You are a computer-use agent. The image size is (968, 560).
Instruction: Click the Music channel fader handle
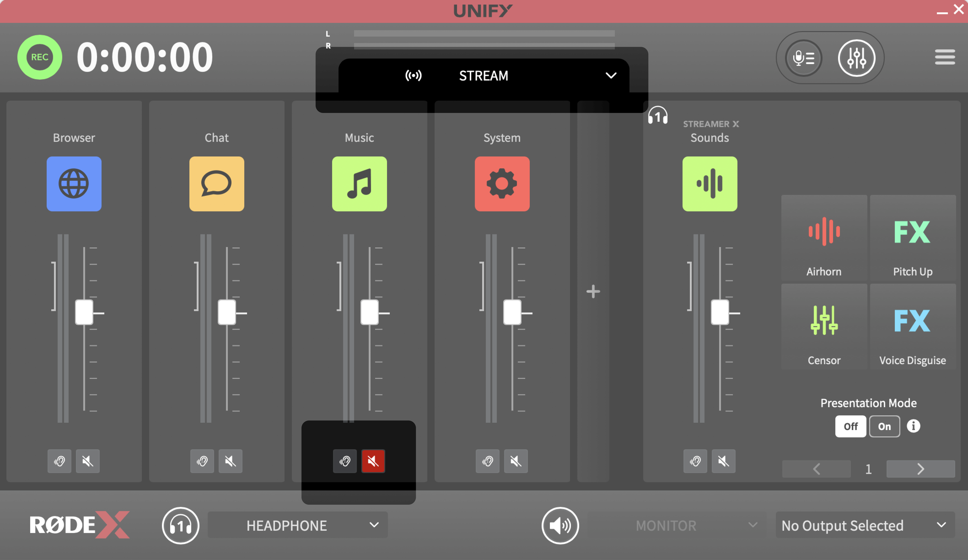click(370, 312)
